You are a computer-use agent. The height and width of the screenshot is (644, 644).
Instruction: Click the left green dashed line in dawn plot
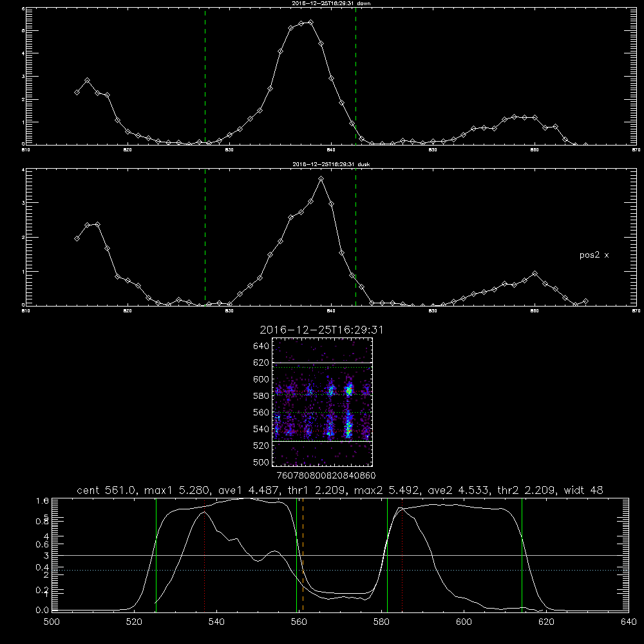pos(205,77)
